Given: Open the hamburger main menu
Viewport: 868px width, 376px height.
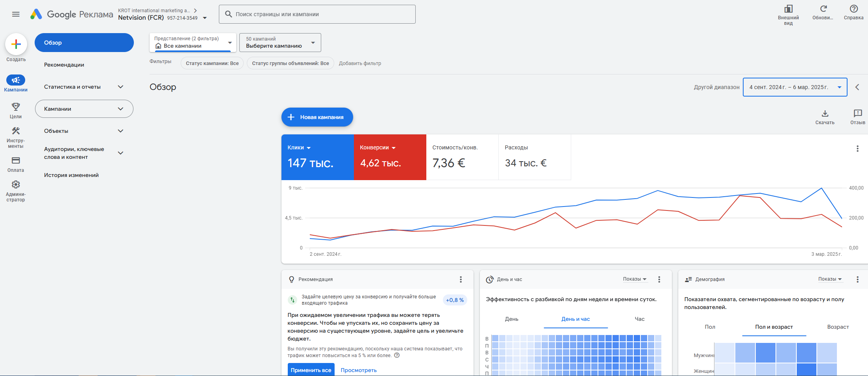Looking at the screenshot, I should pos(16,14).
